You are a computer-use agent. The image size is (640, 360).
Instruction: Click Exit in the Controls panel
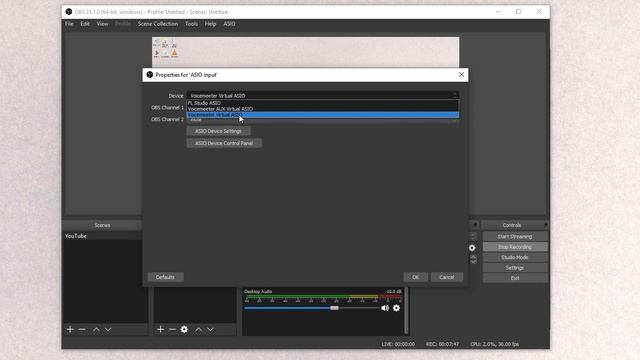point(515,278)
